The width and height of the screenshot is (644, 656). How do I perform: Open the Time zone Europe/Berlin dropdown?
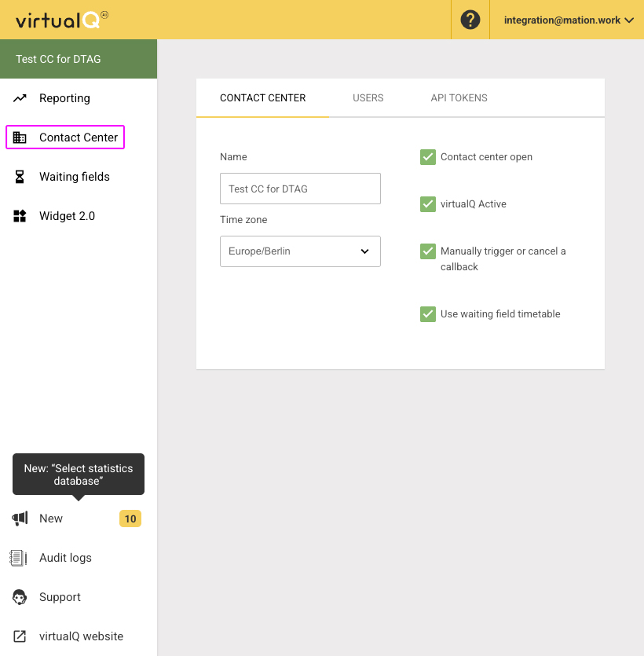pos(300,251)
